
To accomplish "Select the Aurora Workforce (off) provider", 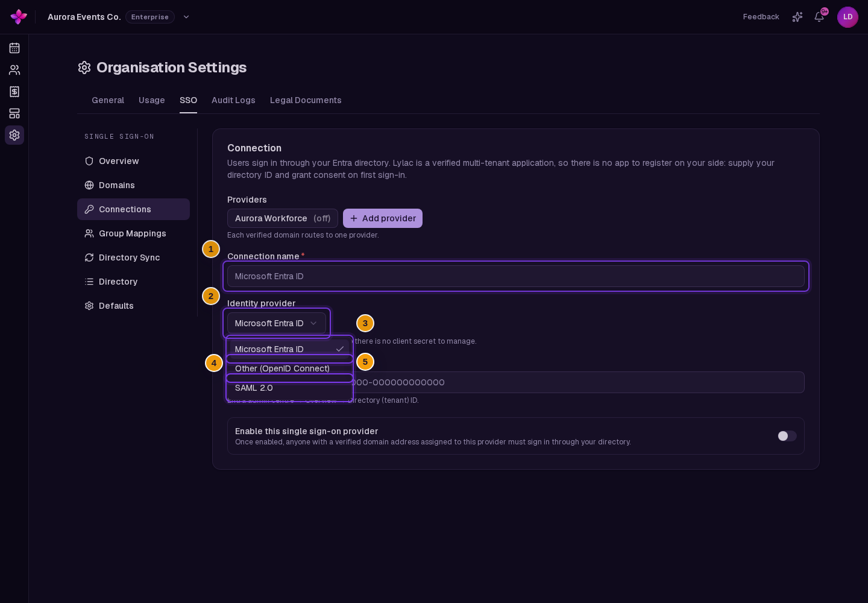I will coord(283,218).
